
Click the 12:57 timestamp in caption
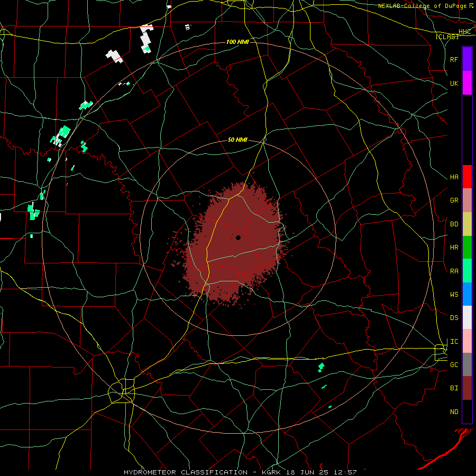click(x=346, y=472)
